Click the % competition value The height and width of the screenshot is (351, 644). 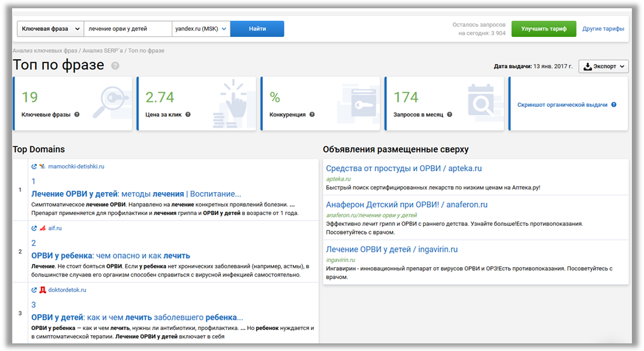[275, 97]
